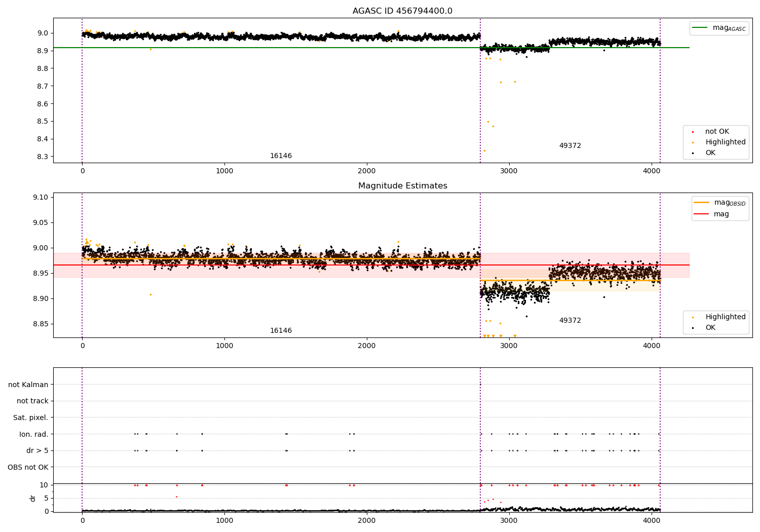The height and width of the screenshot is (532, 760).
Task: Click the "16146" obsid label in middle plot
Action: [x=281, y=331]
